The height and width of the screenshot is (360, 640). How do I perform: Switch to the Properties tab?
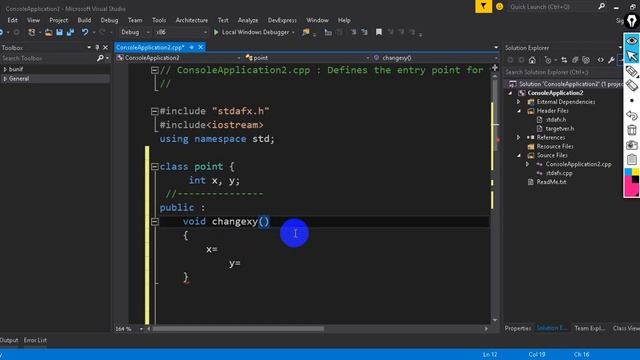(x=518, y=328)
